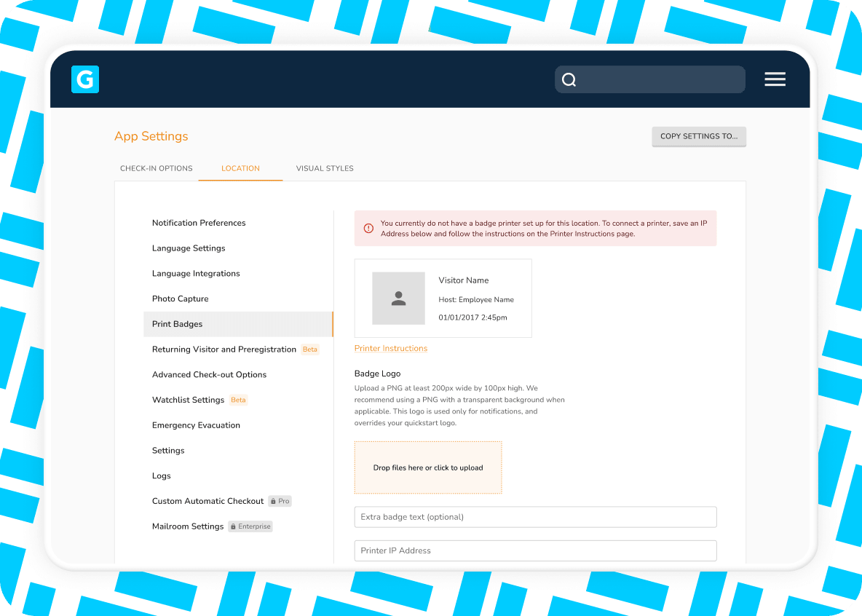Click the Beta tag beside Watchlist Settings
This screenshot has height=616, width=862.
pos(238,400)
